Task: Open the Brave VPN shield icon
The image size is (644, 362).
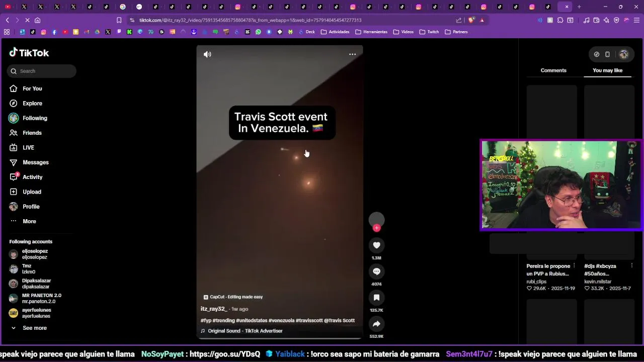Action: (616, 20)
